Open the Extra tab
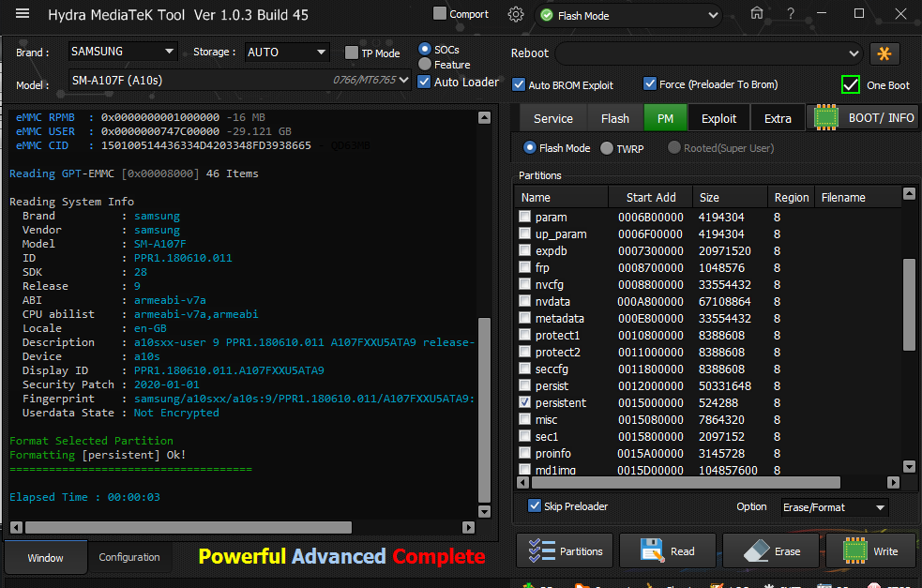 point(778,118)
